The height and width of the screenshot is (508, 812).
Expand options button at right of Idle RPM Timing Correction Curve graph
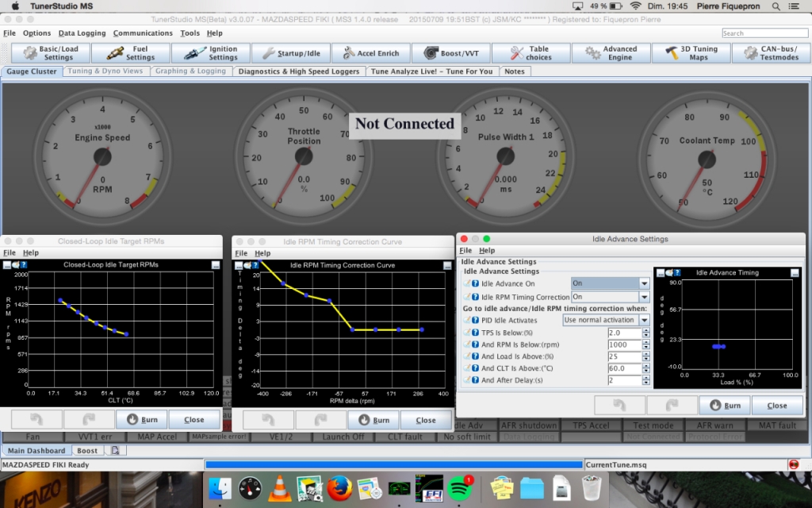(x=447, y=265)
